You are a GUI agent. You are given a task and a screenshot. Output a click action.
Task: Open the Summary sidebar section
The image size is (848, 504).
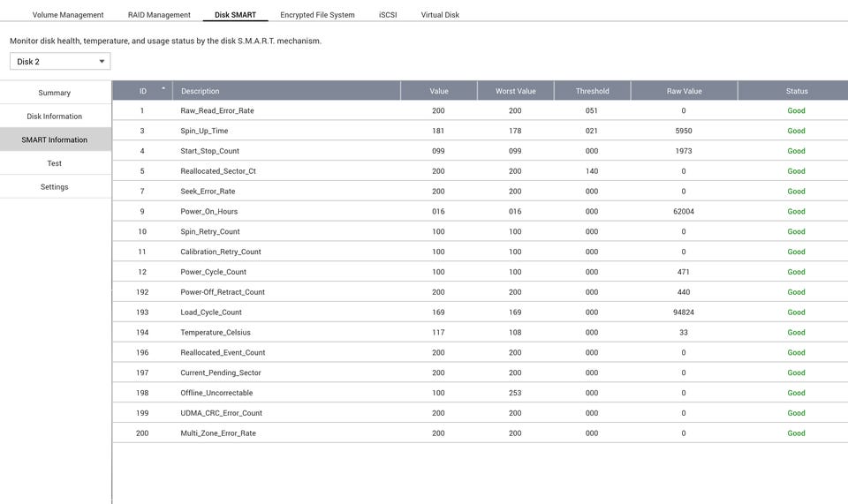pos(55,93)
